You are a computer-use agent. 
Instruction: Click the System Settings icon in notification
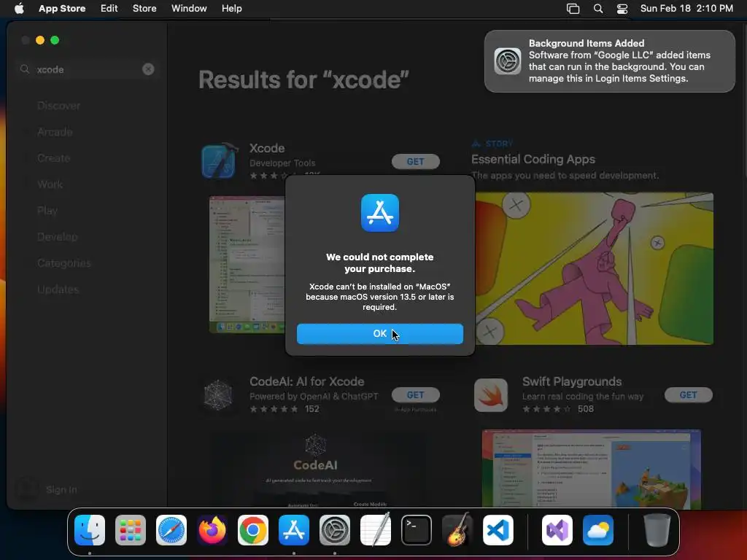tap(508, 61)
